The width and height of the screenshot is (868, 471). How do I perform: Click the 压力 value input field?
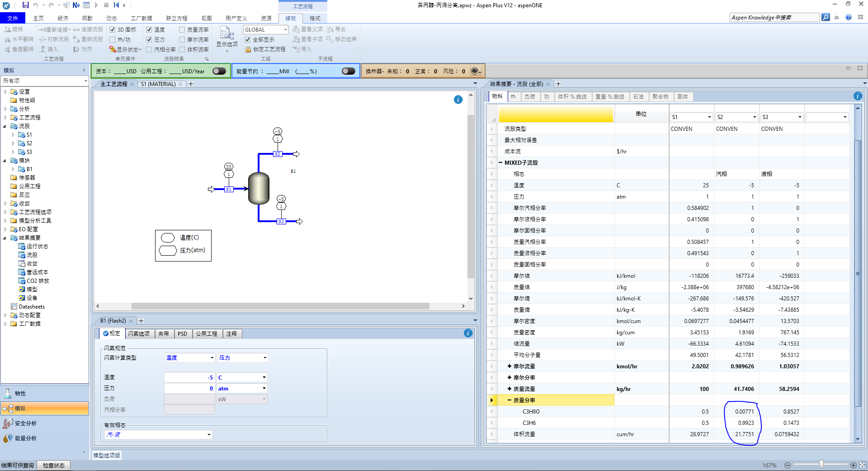(x=189, y=388)
